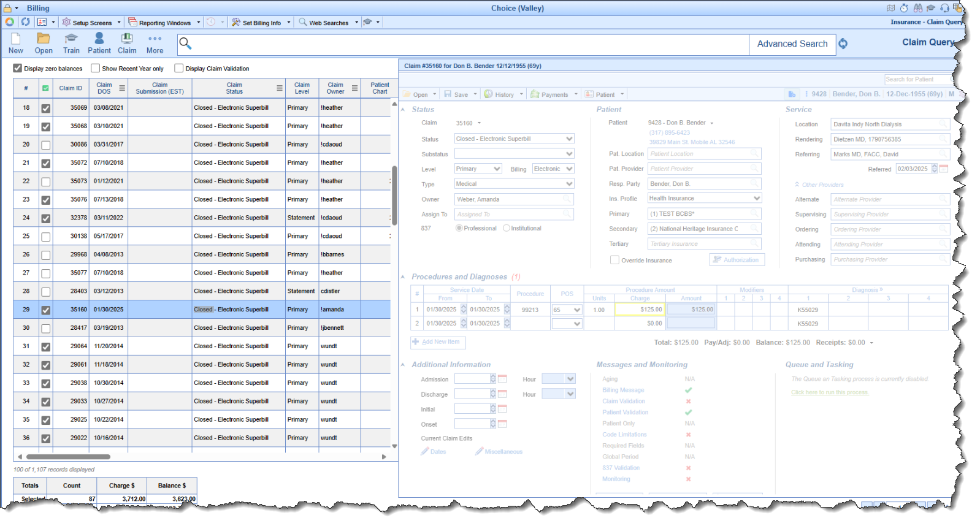Open the Type dropdown showing Medical
This screenshot has width=980, height=526.
coord(569,184)
